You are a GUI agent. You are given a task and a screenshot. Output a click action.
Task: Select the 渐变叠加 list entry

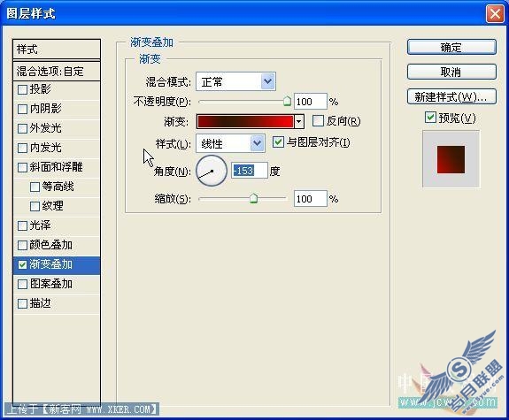57,264
